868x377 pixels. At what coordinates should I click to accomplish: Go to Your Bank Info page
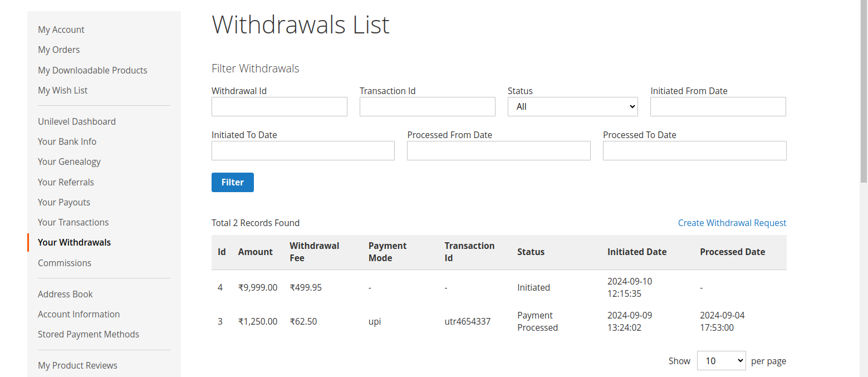67,141
